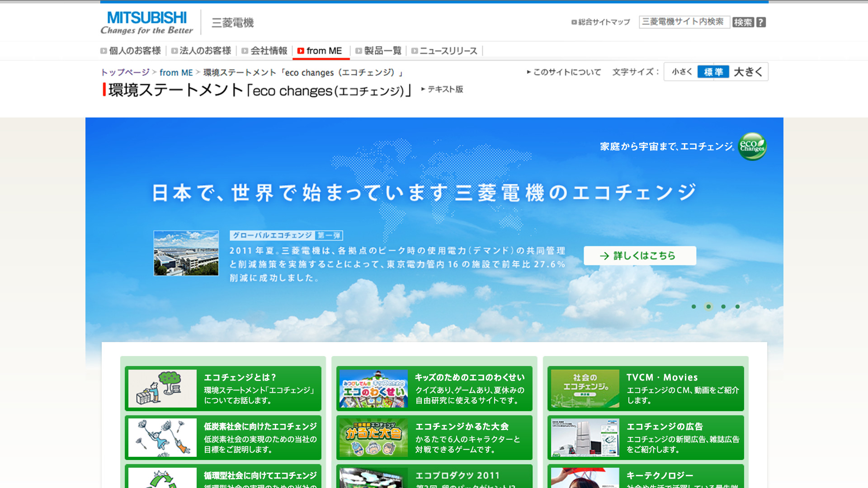
Task: Set font size to 標準
Action: point(713,72)
